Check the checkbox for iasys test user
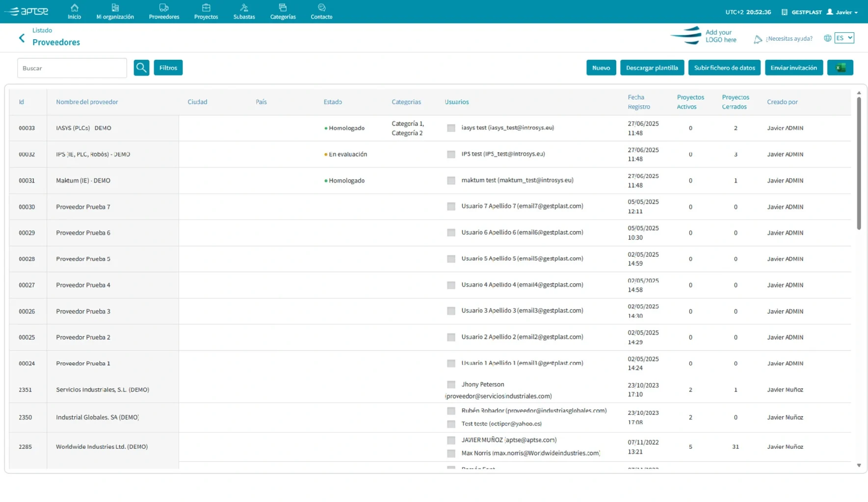Image resolution: width=868 pixels, height=502 pixels. pyautogui.click(x=450, y=128)
